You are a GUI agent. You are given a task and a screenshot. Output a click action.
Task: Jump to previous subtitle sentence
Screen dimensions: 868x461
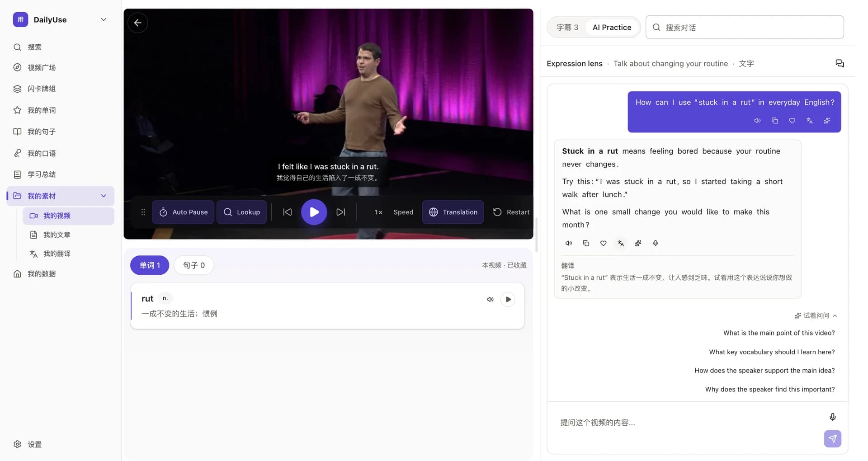click(288, 212)
